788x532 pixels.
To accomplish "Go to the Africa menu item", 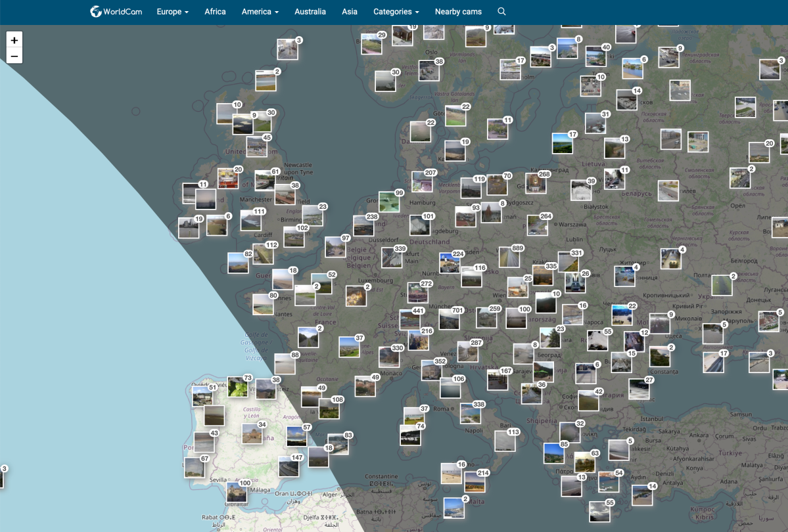I will click(x=215, y=12).
